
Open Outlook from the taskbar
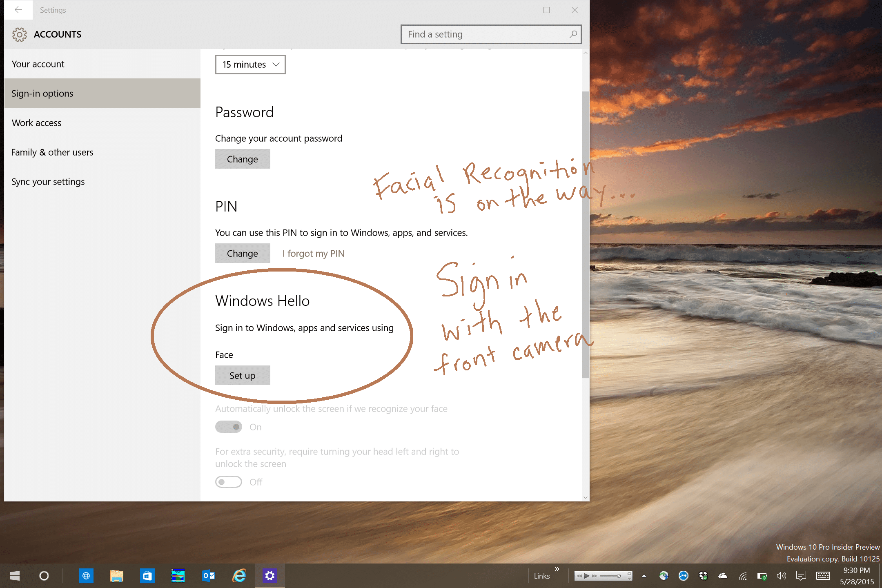[x=209, y=576]
